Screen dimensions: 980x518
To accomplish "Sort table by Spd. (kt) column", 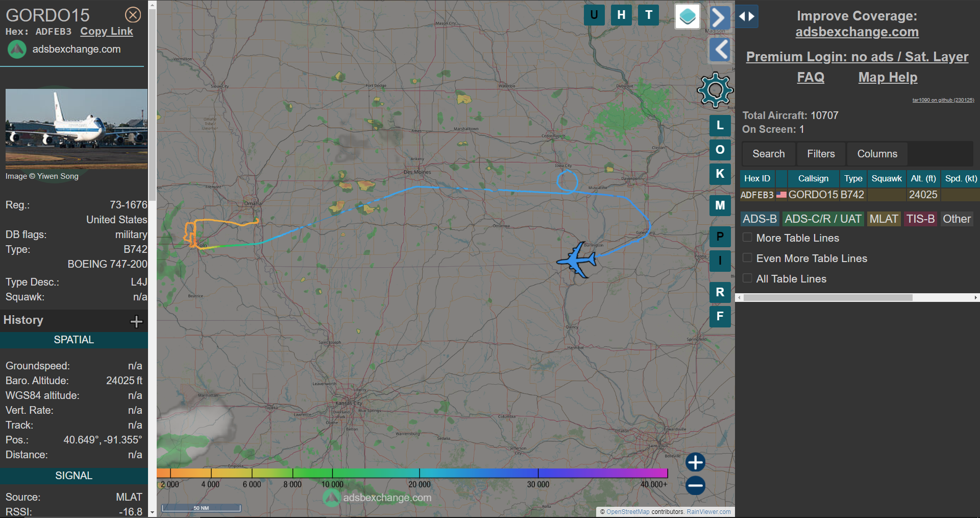I will coord(961,178).
